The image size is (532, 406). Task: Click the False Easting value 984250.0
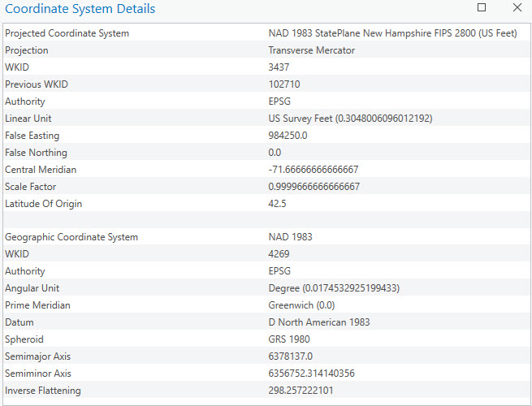(288, 136)
